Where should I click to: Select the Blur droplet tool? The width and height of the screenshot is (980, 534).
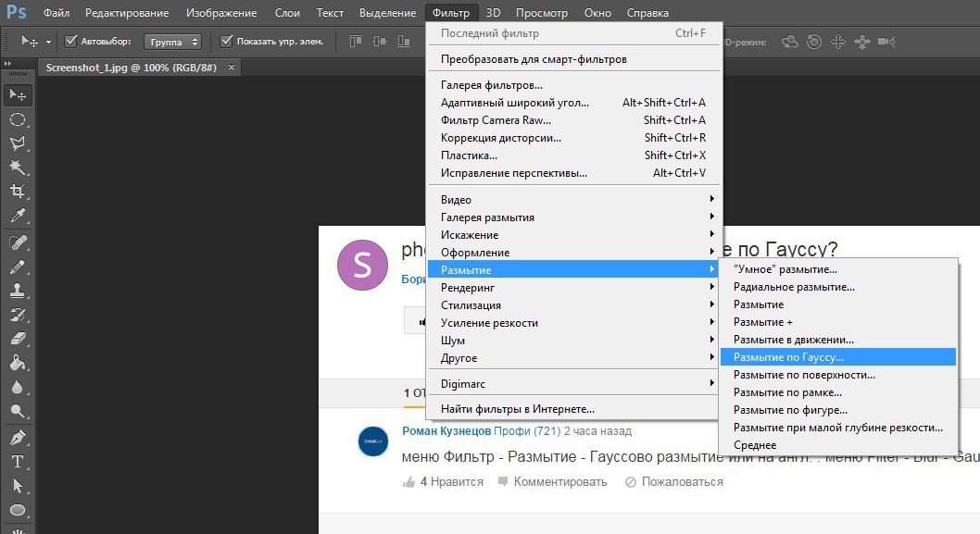click(18, 387)
